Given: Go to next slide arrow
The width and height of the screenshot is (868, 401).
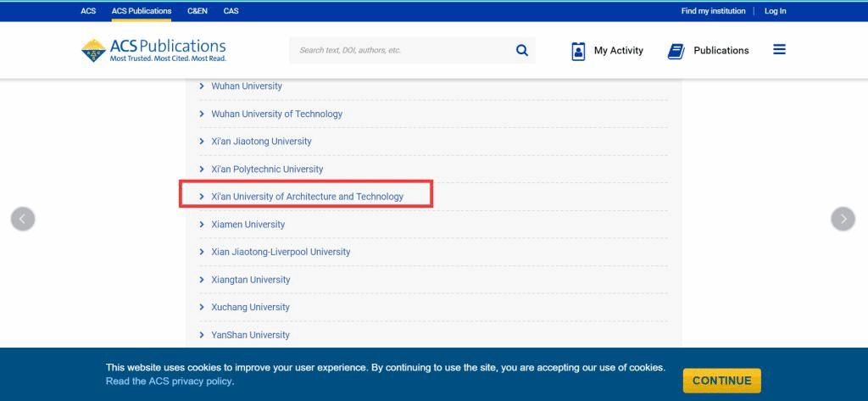Looking at the screenshot, I should 843,219.
